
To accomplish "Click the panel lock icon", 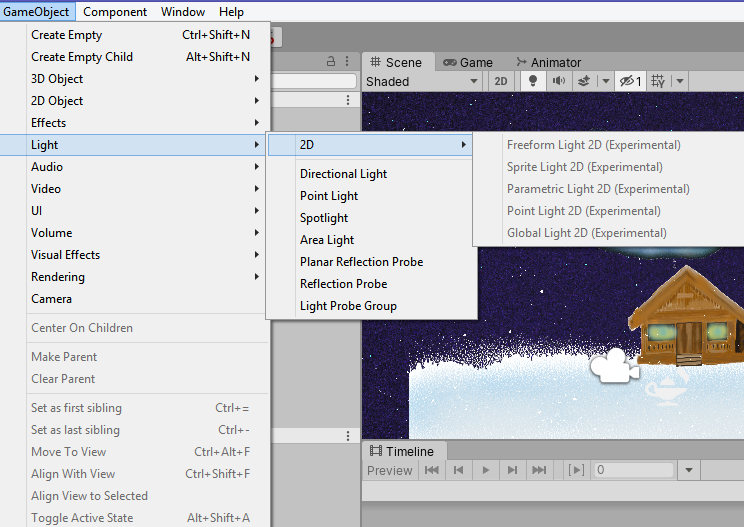I will tap(331, 61).
